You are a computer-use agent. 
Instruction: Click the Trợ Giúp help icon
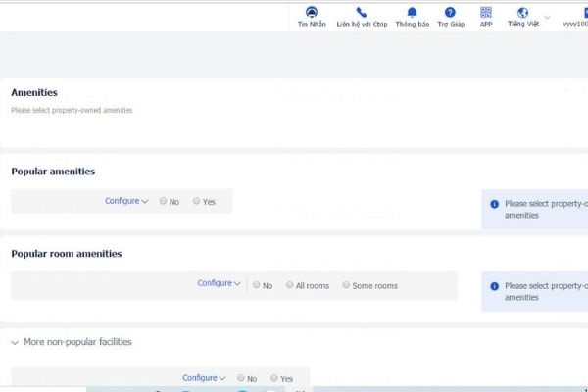[x=450, y=13]
